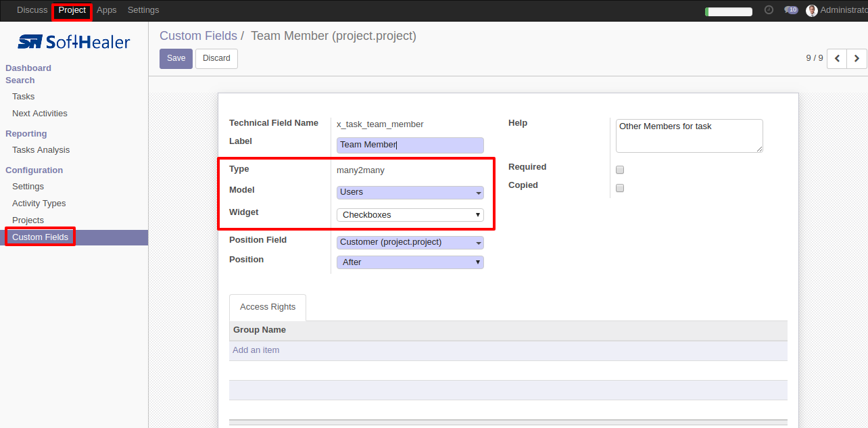Go to next record arrow
The image size is (868, 428).
(x=857, y=59)
